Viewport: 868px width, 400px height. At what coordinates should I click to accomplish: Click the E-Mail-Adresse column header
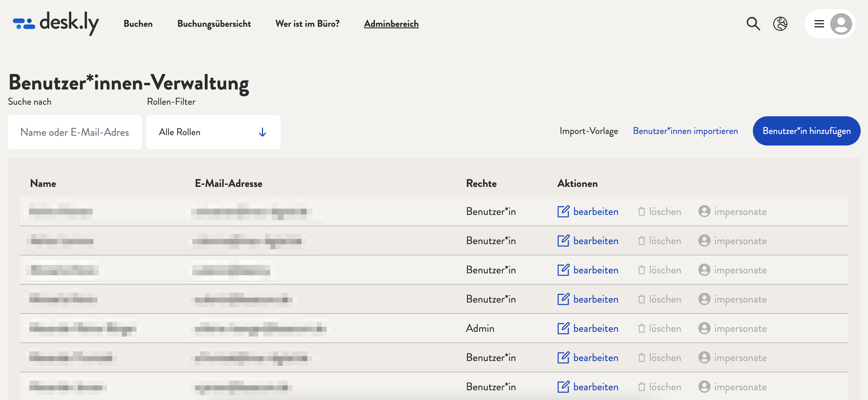228,183
